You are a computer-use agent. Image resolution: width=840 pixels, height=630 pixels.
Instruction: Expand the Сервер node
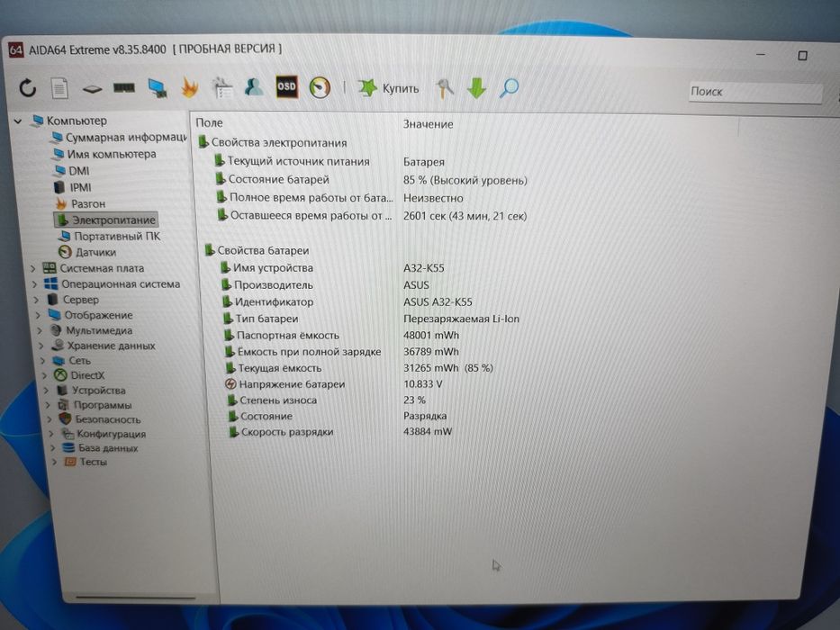(36, 300)
